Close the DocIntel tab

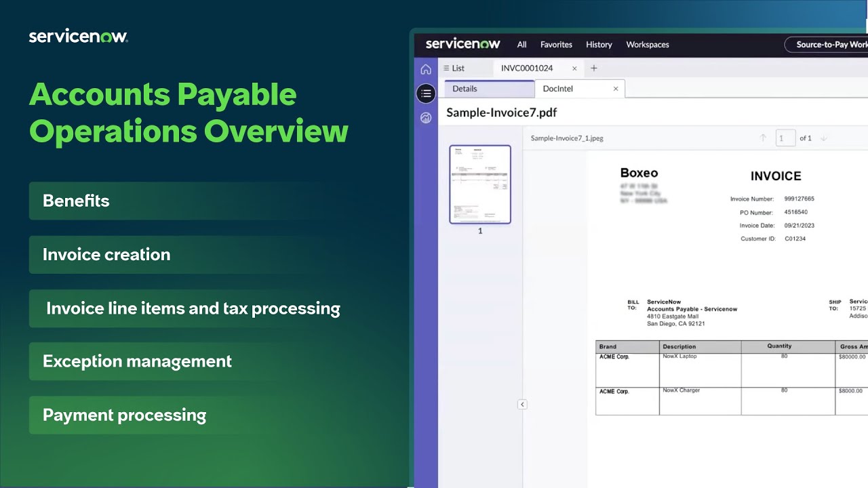pos(616,89)
